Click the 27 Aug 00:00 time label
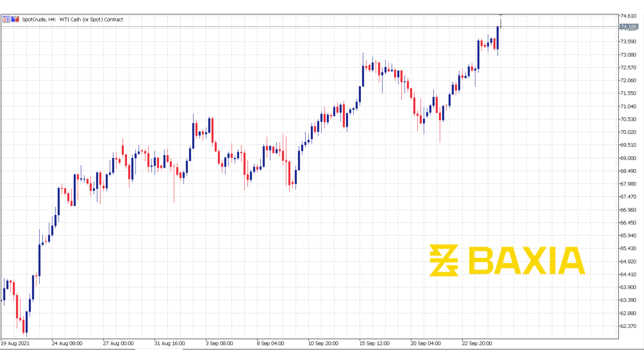 coord(118,343)
